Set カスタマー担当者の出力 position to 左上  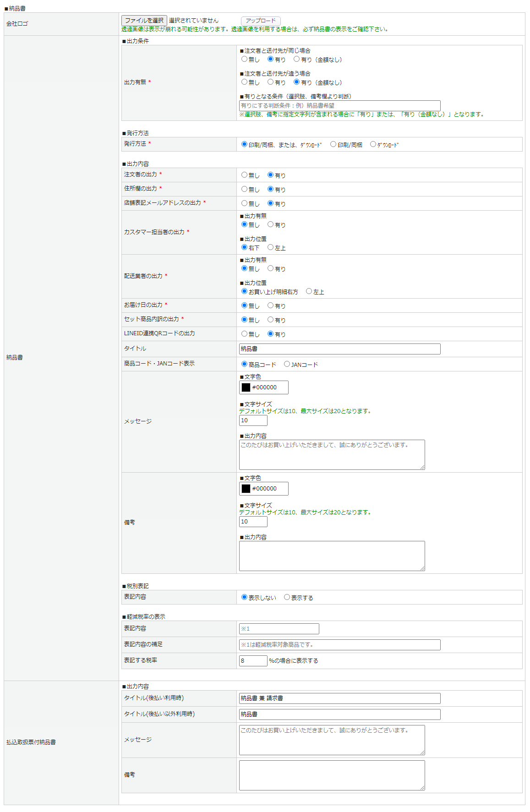[271, 247]
